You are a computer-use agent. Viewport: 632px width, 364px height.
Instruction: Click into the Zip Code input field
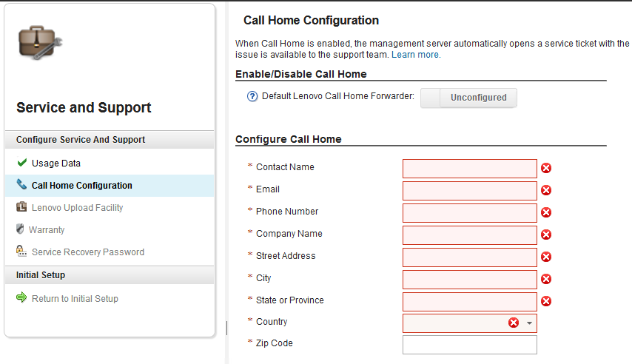pos(470,345)
